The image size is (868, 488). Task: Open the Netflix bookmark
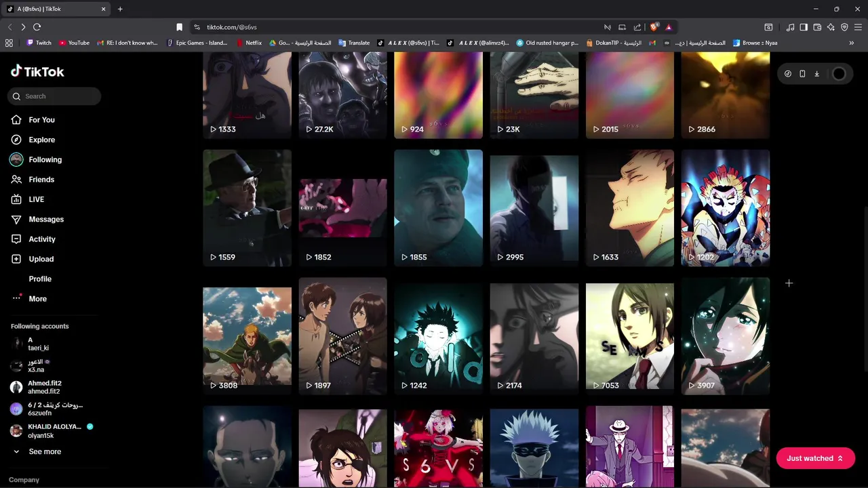249,43
